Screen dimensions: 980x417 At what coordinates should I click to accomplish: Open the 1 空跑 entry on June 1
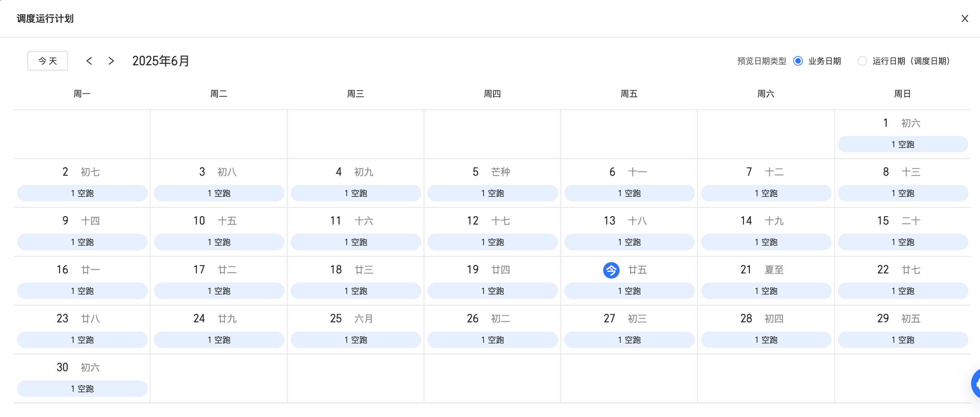[x=902, y=145]
